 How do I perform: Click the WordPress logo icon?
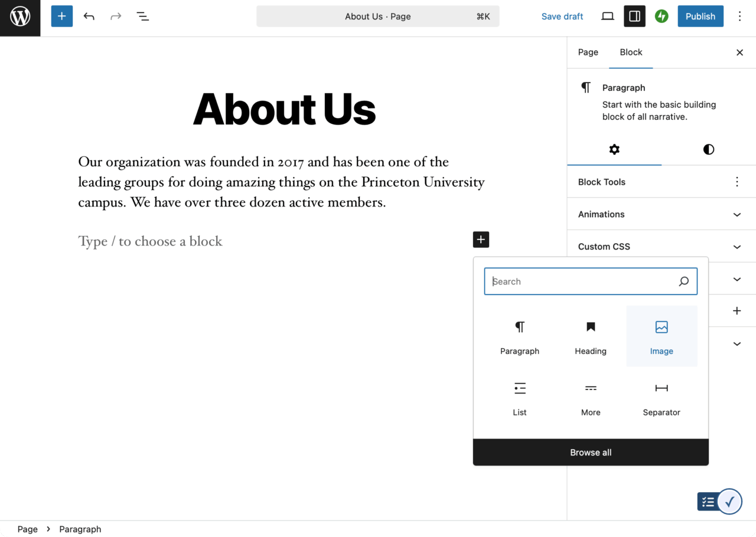point(20,17)
